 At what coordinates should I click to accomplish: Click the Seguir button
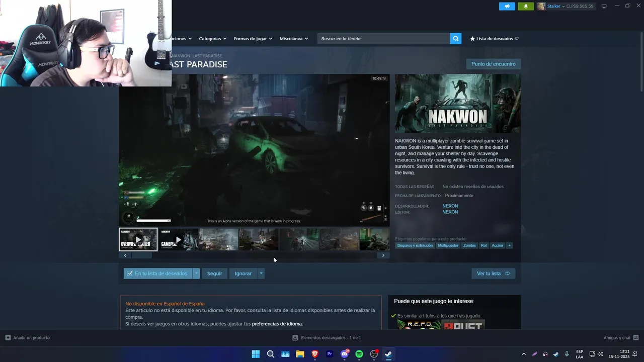[x=214, y=274]
